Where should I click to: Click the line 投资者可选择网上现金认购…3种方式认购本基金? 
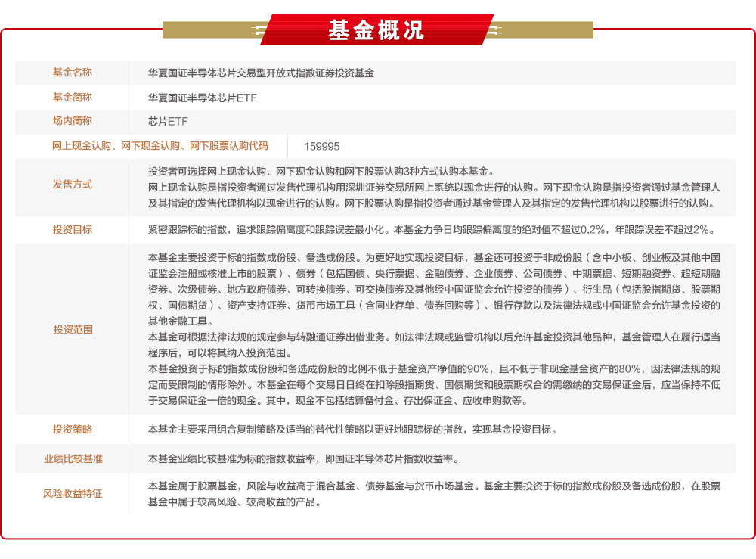pyautogui.click(x=321, y=171)
